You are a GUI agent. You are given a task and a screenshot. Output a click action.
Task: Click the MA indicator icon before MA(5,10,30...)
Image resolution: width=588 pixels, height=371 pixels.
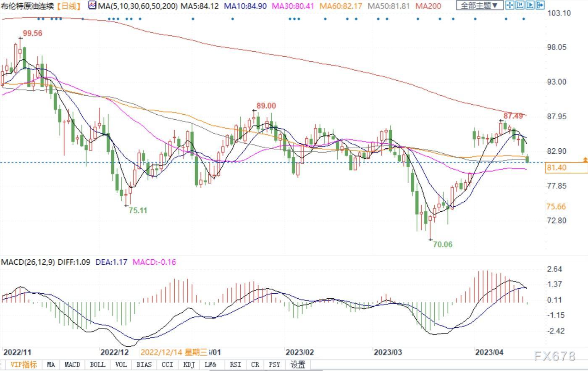[x=92, y=5]
